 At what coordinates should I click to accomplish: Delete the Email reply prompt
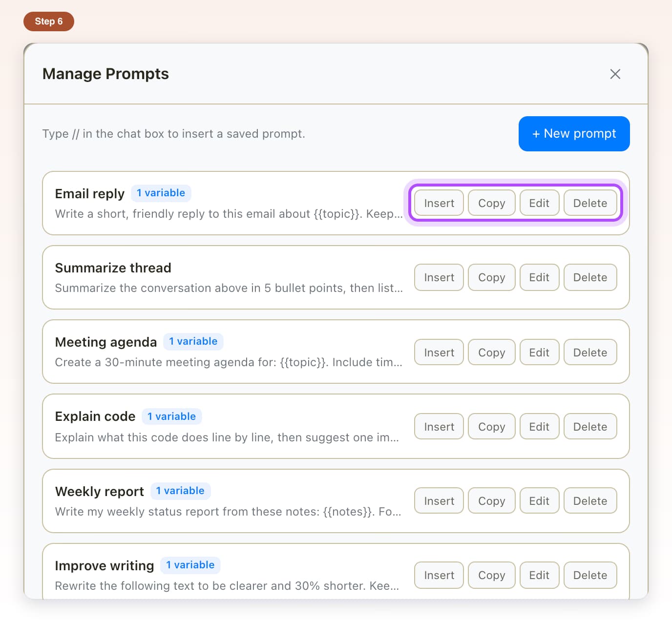[x=590, y=203]
